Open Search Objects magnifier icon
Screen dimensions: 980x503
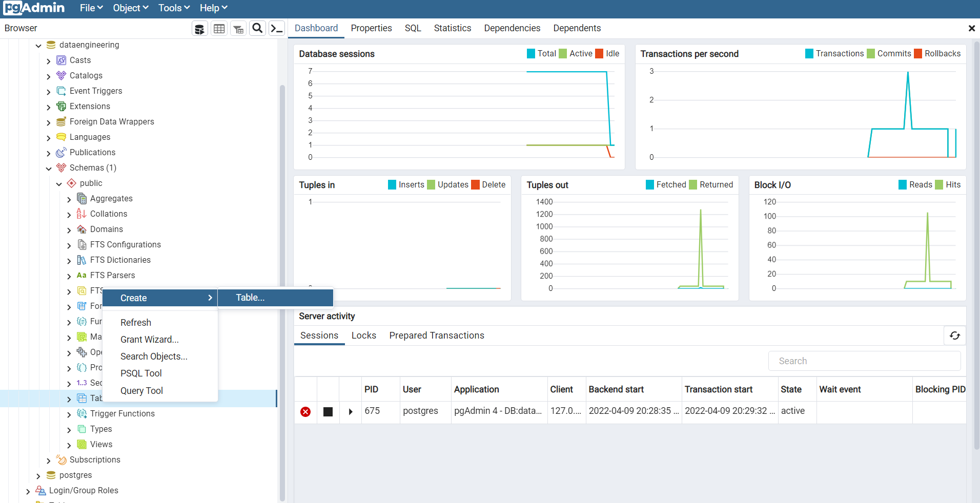point(258,28)
